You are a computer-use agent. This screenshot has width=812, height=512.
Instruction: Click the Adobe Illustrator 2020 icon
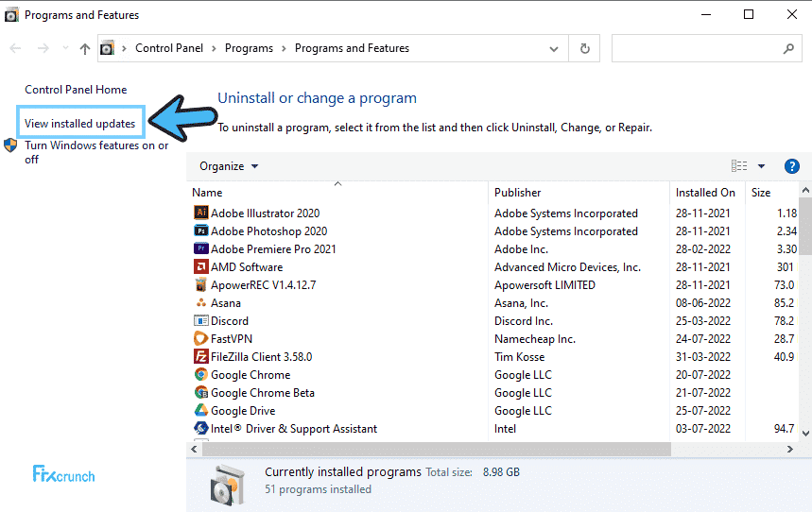201,213
